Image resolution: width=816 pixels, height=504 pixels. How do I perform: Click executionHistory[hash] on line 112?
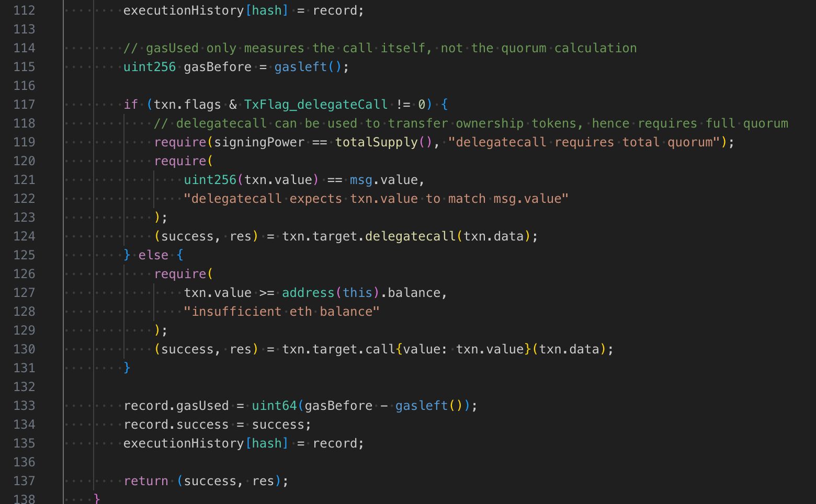tap(206, 10)
